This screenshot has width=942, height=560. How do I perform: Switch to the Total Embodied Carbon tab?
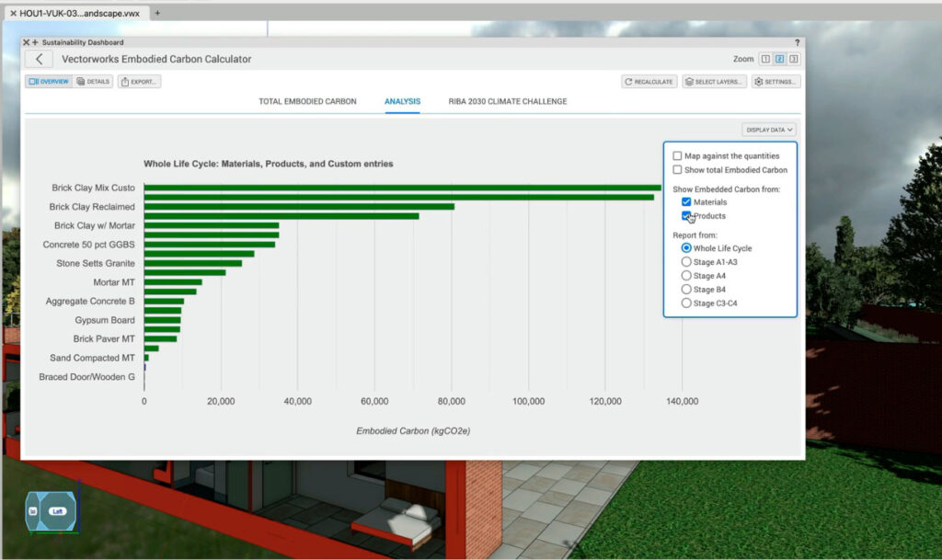click(307, 101)
